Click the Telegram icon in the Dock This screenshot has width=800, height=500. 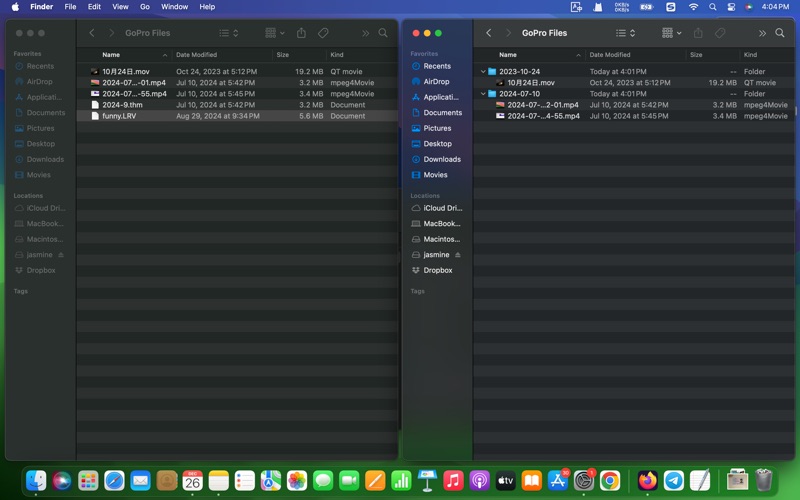674,481
